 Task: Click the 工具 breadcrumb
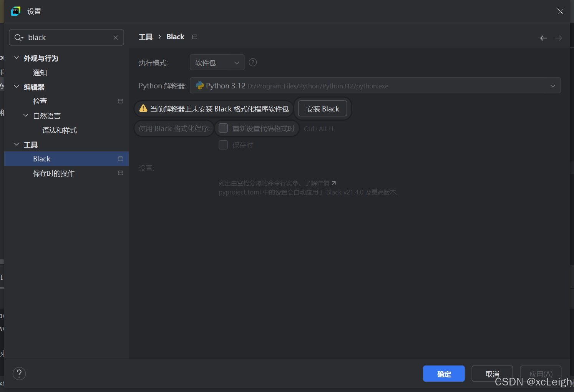(x=146, y=37)
